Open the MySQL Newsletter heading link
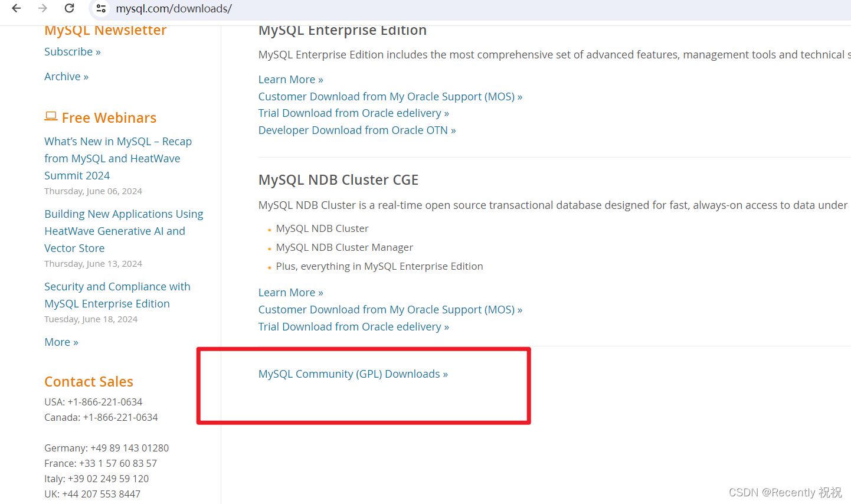 click(106, 30)
